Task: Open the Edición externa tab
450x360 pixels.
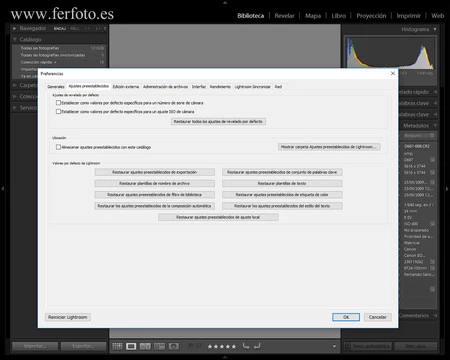Action: point(126,87)
